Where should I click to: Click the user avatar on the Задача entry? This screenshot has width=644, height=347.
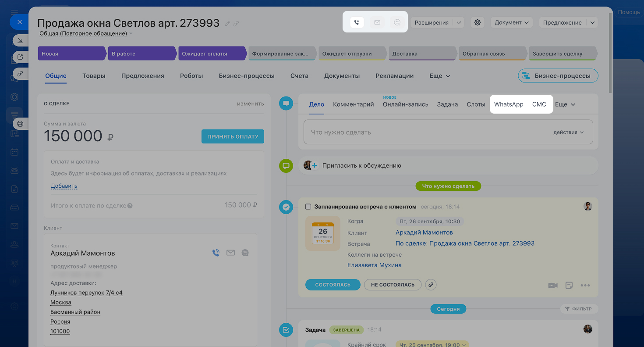pyautogui.click(x=588, y=329)
